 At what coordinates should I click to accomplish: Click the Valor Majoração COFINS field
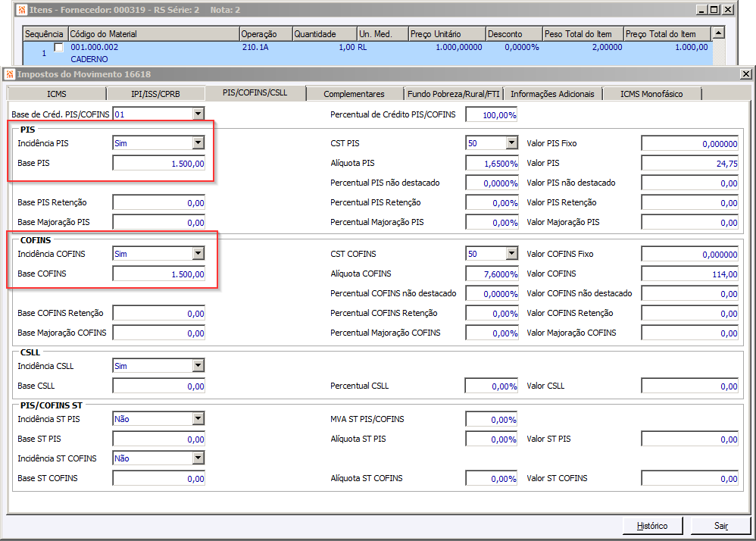click(x=689, y=333)
